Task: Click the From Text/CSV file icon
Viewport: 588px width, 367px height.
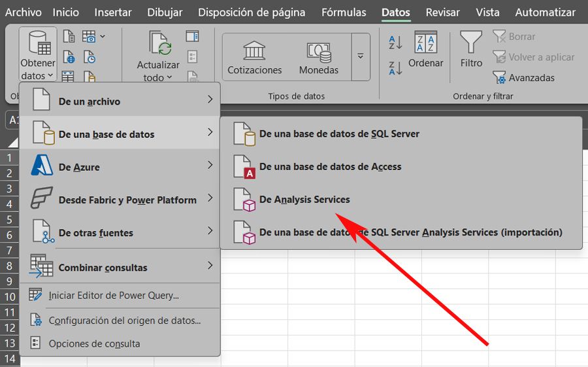Action: [x=69, y=37]
